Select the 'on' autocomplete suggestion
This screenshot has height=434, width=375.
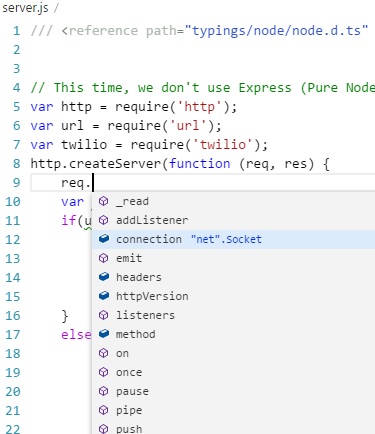click(233, 353)
